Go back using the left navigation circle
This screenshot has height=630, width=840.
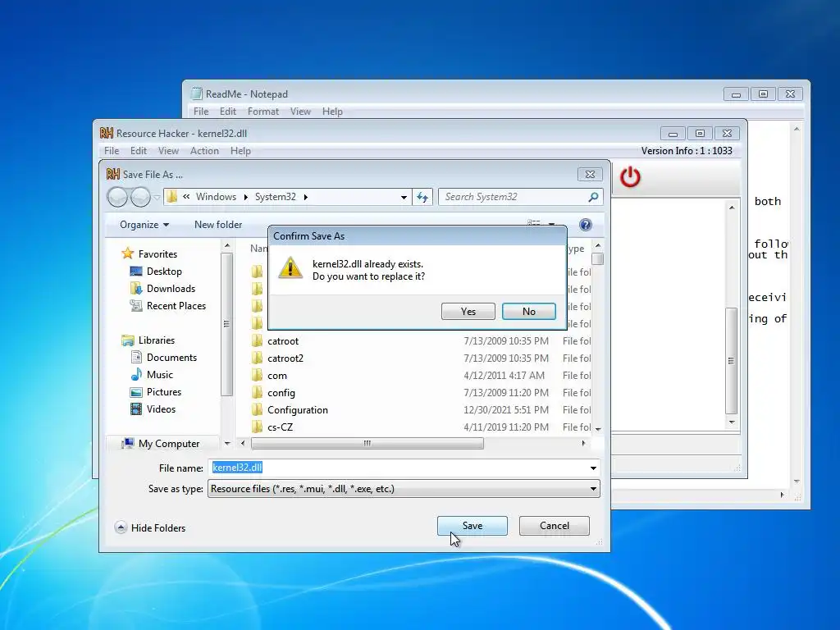pos(117,197)
